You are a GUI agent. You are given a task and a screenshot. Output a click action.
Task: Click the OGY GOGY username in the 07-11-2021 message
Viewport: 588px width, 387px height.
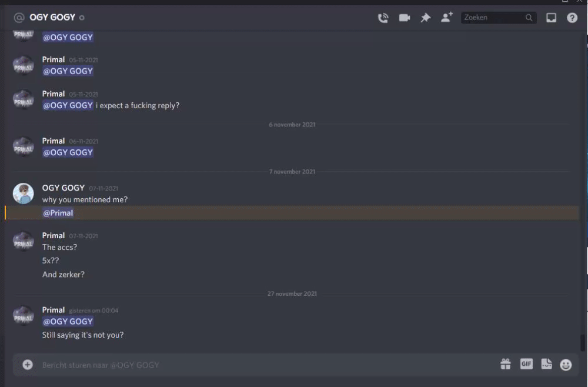tap(63, 188)
